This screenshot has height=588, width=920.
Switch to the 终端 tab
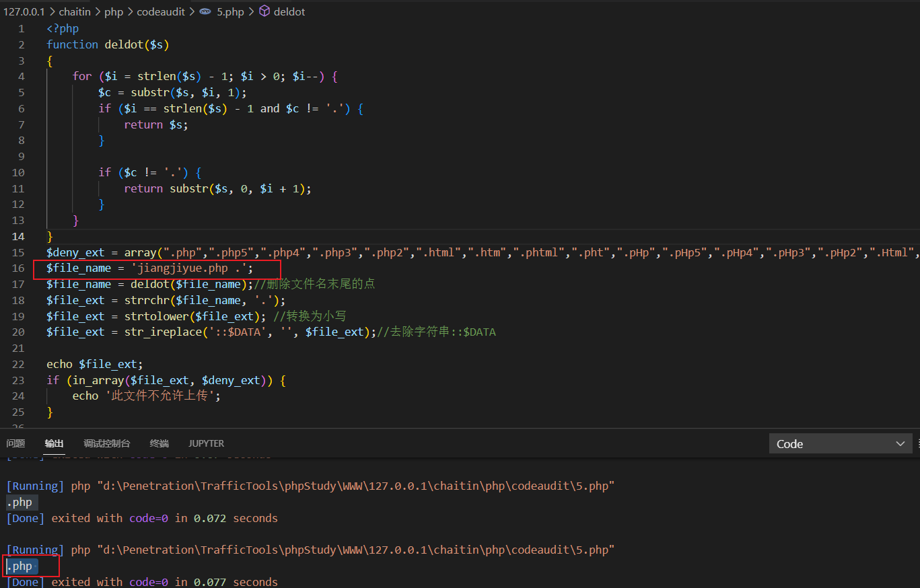(160, 443)
